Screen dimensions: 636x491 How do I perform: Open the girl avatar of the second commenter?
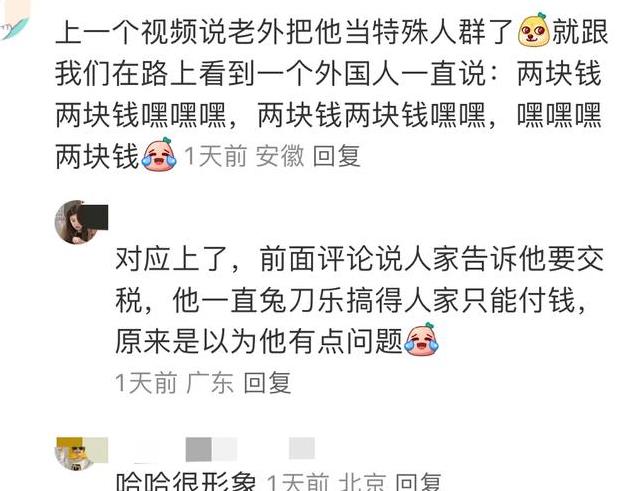pos(75,222)
